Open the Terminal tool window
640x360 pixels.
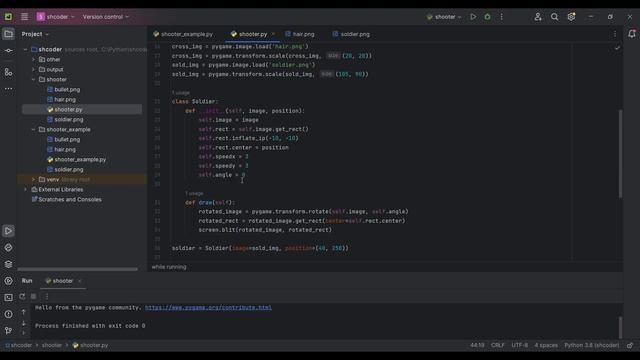click(8, 298)
